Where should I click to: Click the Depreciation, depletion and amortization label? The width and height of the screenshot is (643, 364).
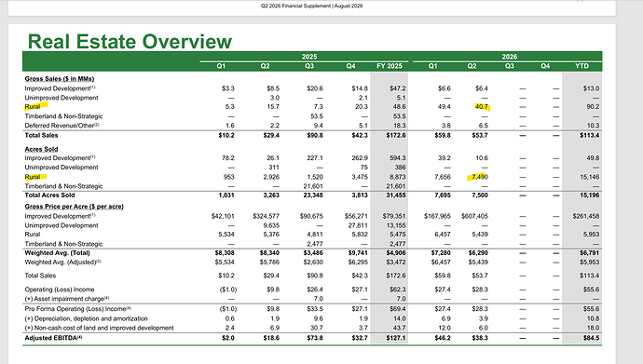tap(86, 318)
